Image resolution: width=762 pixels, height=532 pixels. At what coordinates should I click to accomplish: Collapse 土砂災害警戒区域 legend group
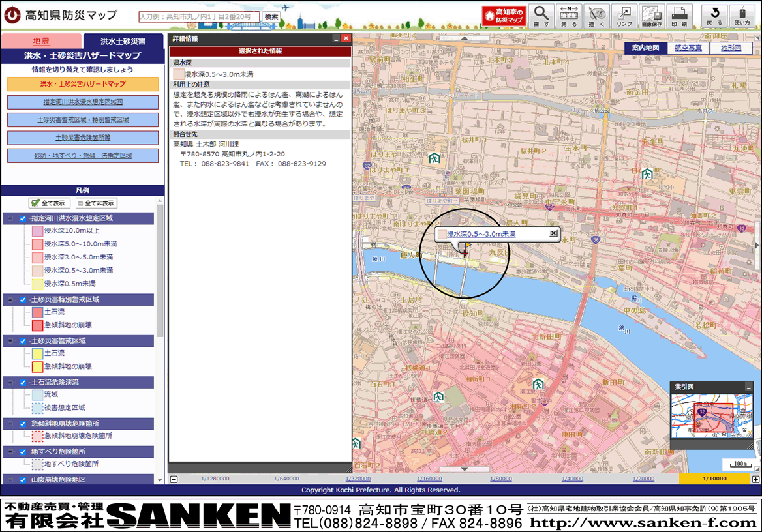pos(10,341)
